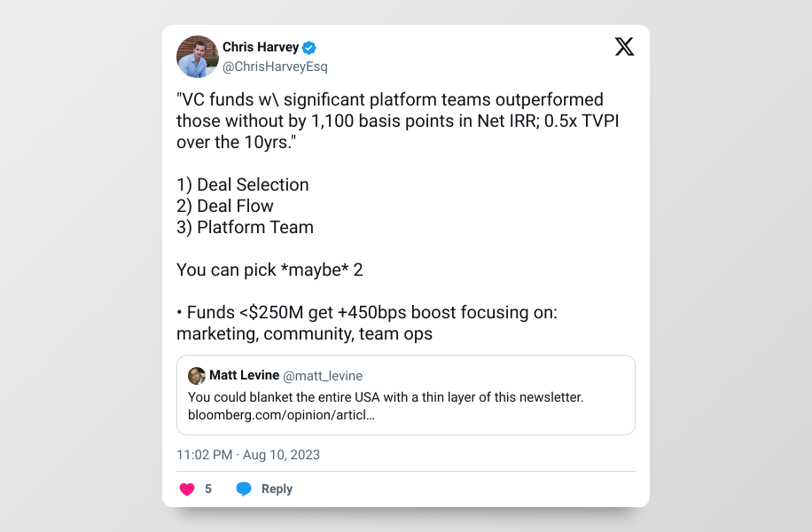Open the Chris Harvey display name
Image resolution: width=812 pixels, height=532 pixels.
tap(261, 47)
